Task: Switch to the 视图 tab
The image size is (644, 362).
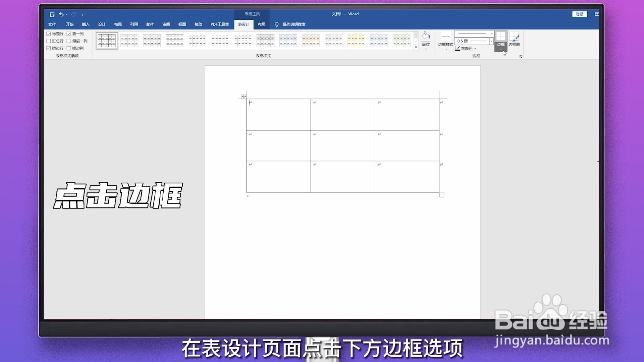Action: [182, 24]
